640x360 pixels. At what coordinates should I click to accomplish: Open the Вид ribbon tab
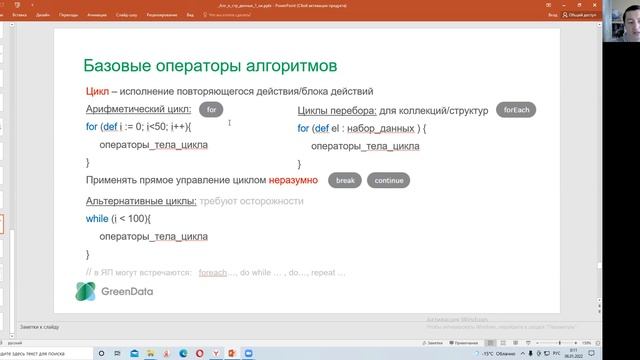[190, 15]
